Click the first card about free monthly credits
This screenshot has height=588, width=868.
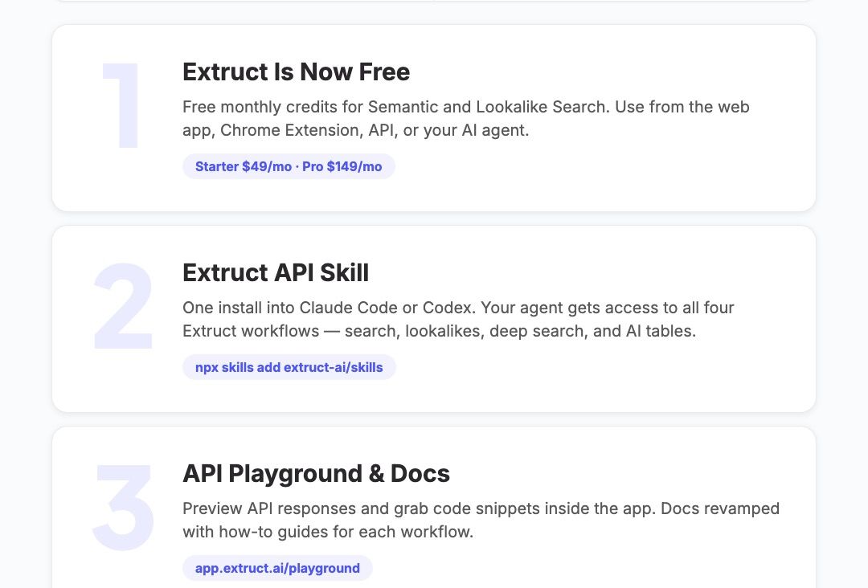pos(434,118)
